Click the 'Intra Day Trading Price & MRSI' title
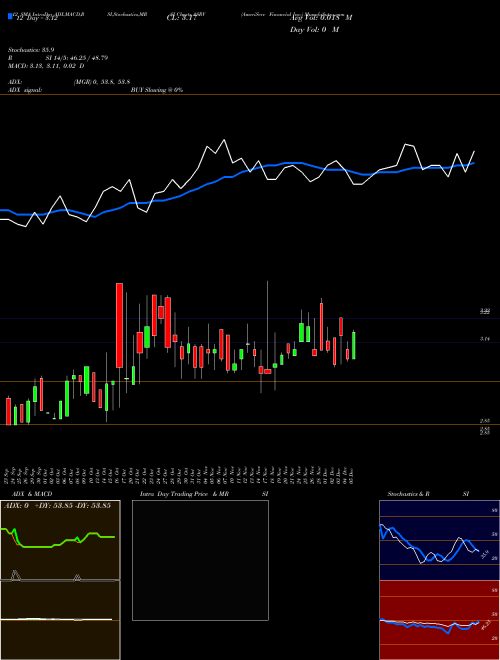This screenshot has width=500, height=660. click(x=204, y=494)
